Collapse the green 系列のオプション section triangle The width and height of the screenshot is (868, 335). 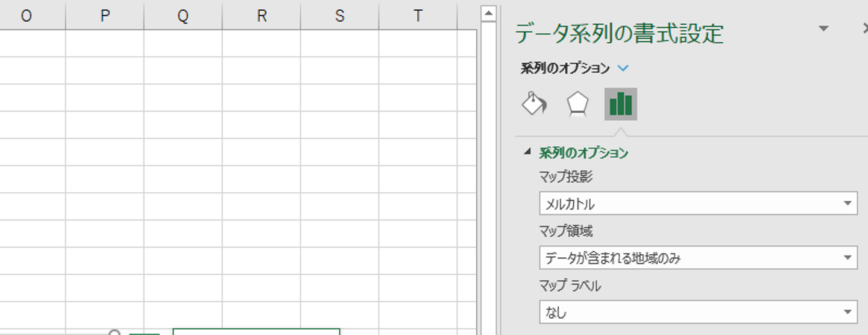(528, 153)
